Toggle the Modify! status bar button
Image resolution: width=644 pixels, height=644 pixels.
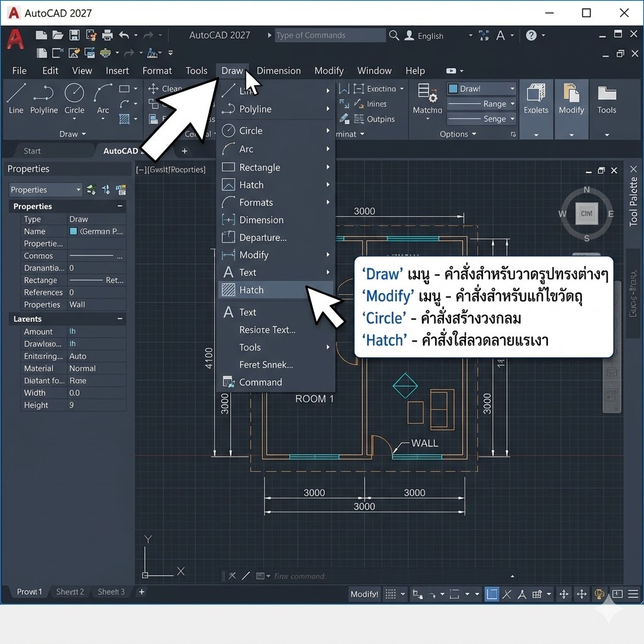[364, 594]
